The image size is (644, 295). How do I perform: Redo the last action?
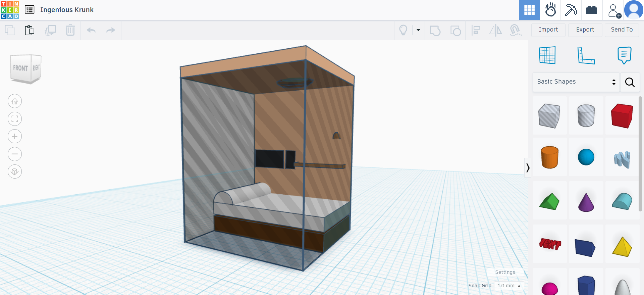[x=111, y=30]
